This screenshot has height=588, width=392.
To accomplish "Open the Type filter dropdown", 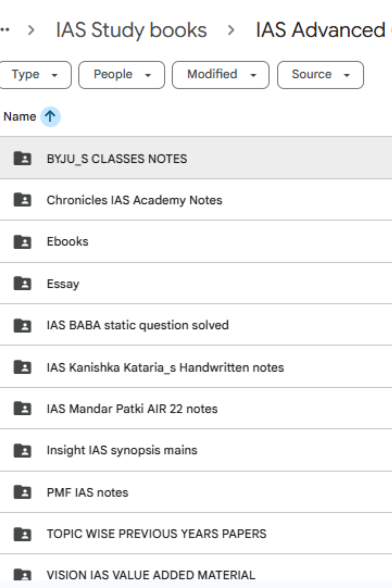I will click(x=35, y=74).
